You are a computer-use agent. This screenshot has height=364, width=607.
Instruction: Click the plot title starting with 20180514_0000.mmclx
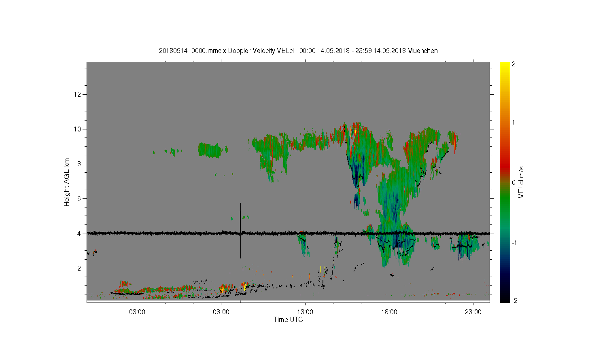tap(298, 51)
